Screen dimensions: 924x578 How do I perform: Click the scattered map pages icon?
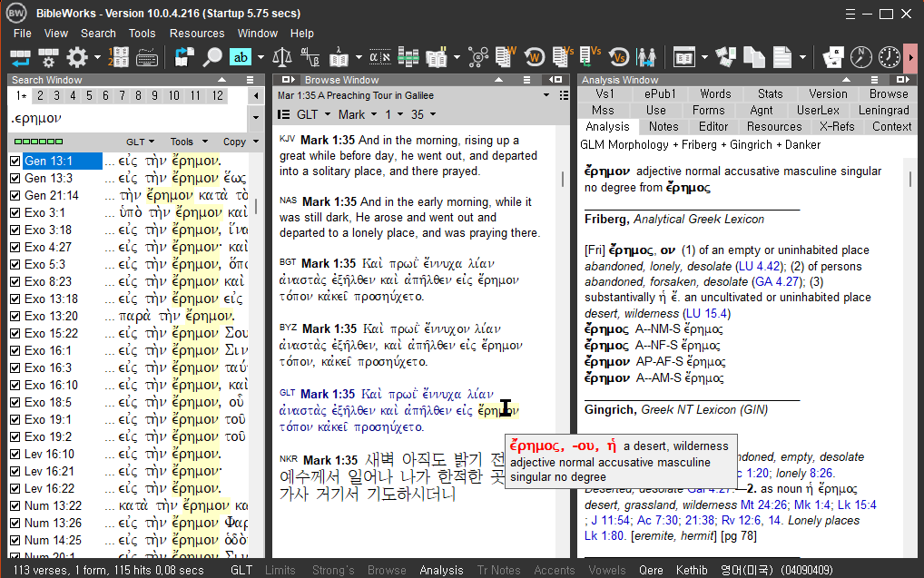(726, 57)
